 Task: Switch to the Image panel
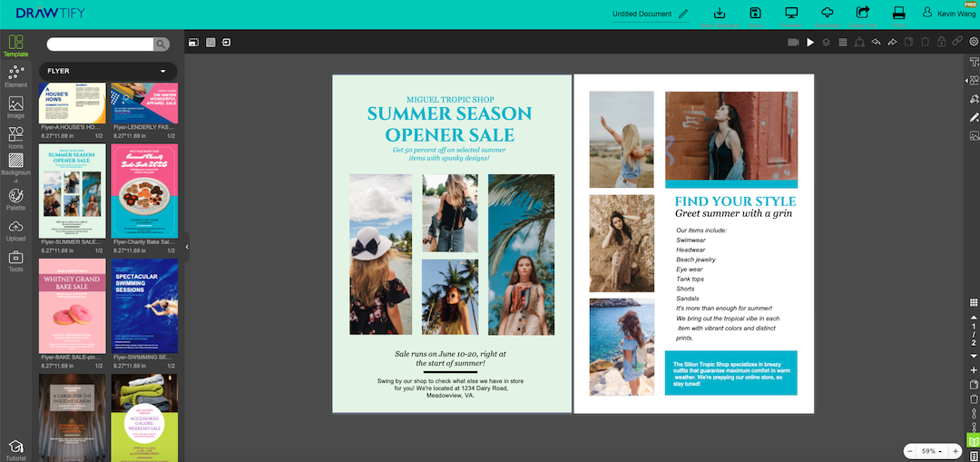pyautogui.click(x=15, y=107)
